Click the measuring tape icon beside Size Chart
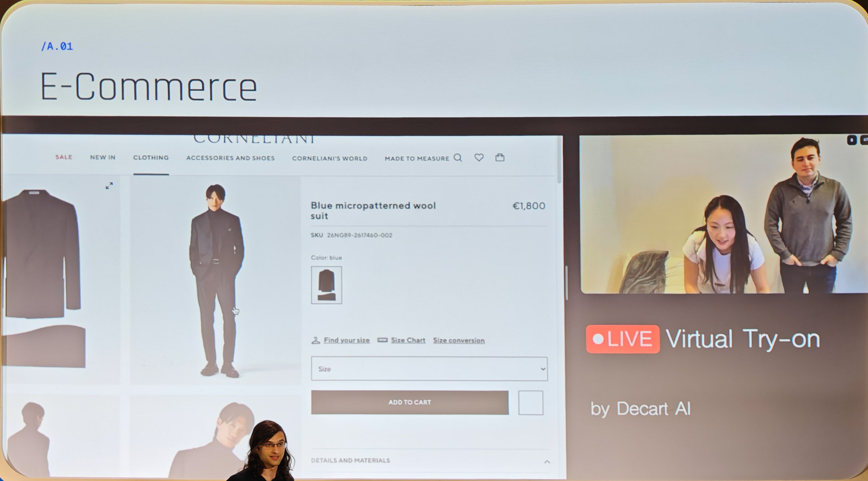This screenshot has width=868, height=481. pos(382,340)
